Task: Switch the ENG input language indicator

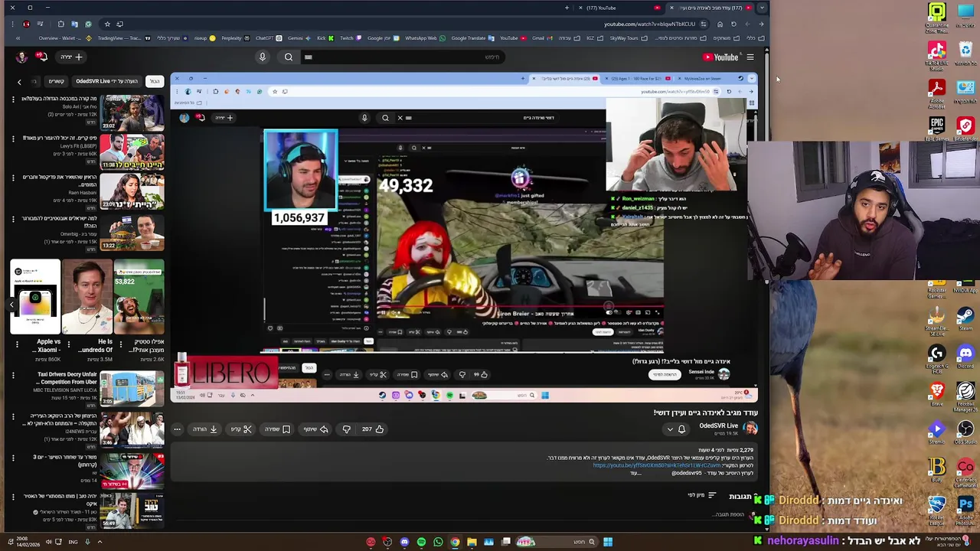Action: coord(73,542)
